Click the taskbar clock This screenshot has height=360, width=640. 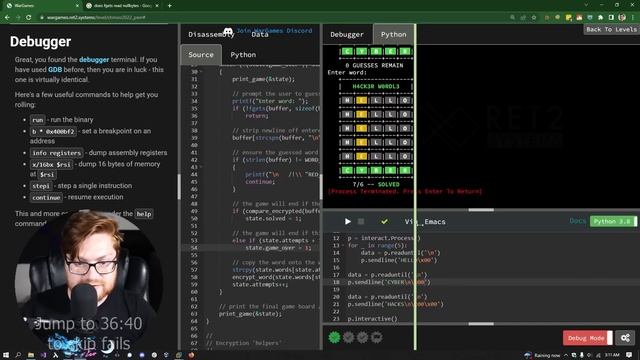point(611,355)
